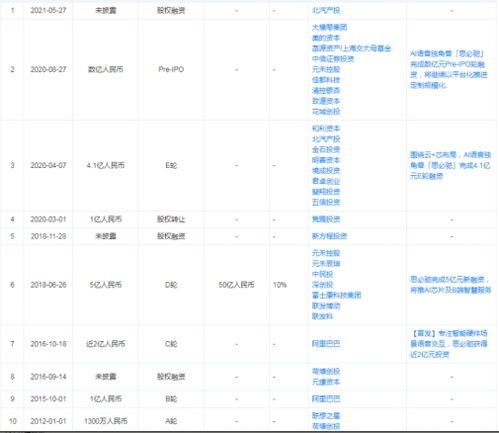This screenshot has width=499, height=433.
Task: Open the 大横琴集团 investor link
Action: [x=329, y=27]
